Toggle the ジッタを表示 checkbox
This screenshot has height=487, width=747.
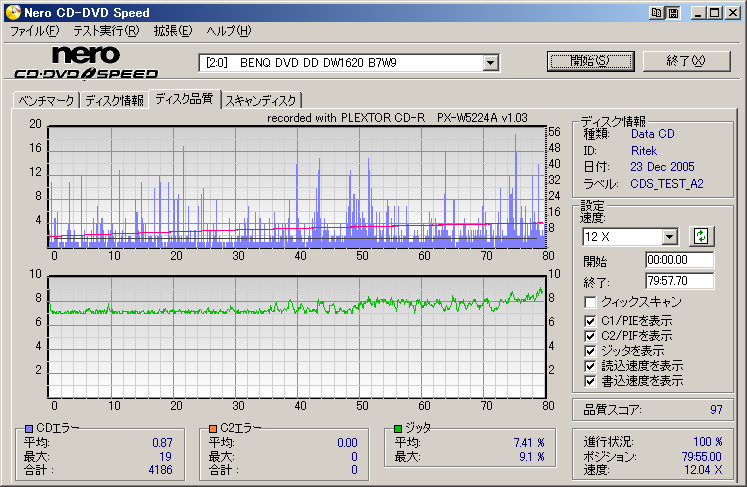point(591,350)
